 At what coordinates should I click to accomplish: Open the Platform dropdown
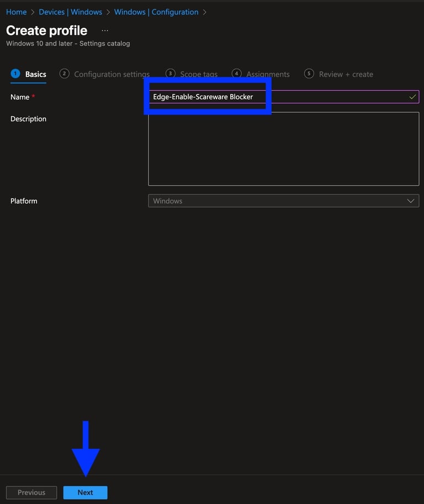[x=284, y=201]
